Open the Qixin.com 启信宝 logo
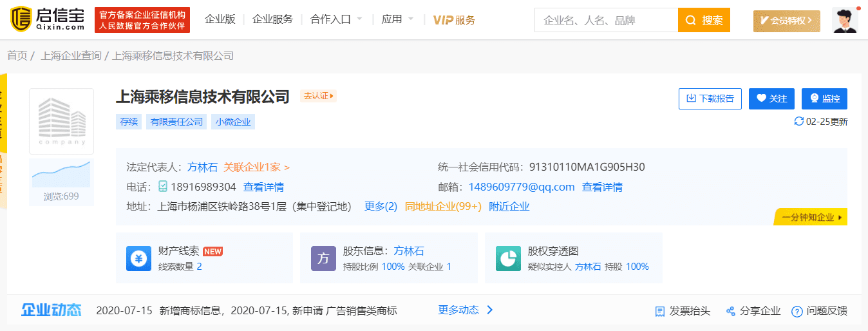This screenshot has width=868, height=331. tap(48, 20)
